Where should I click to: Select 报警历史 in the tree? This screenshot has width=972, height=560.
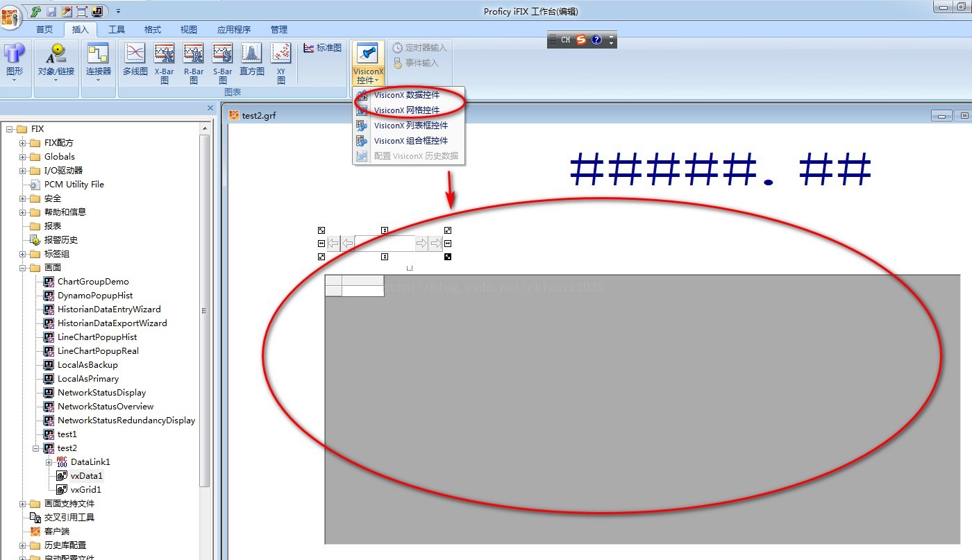coord(61,240)
